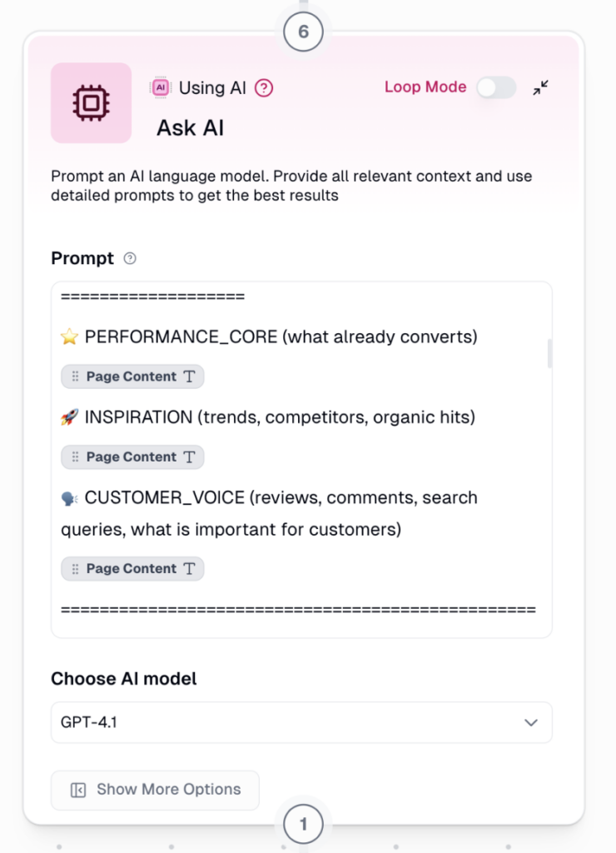Click the large Ask AI chip icon
This screenshot has height=853, width=616.
(x=91, y=102)
